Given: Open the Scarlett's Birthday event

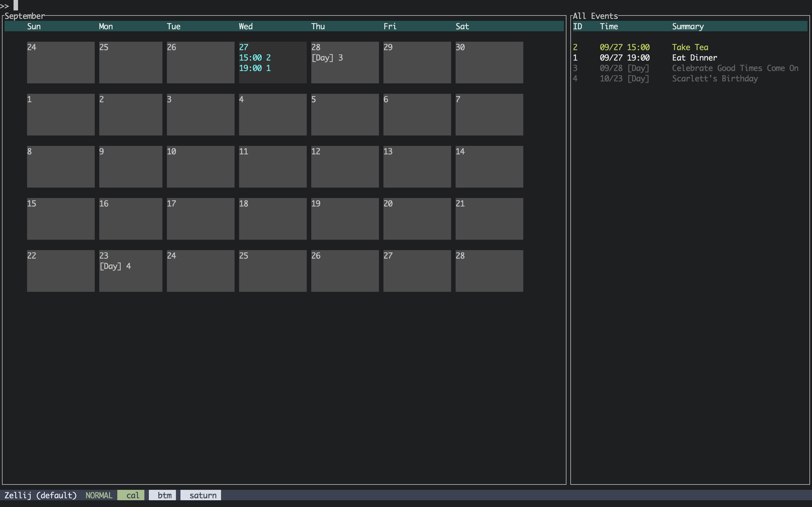Looking at the screenshot, I should tap(714, 79).
